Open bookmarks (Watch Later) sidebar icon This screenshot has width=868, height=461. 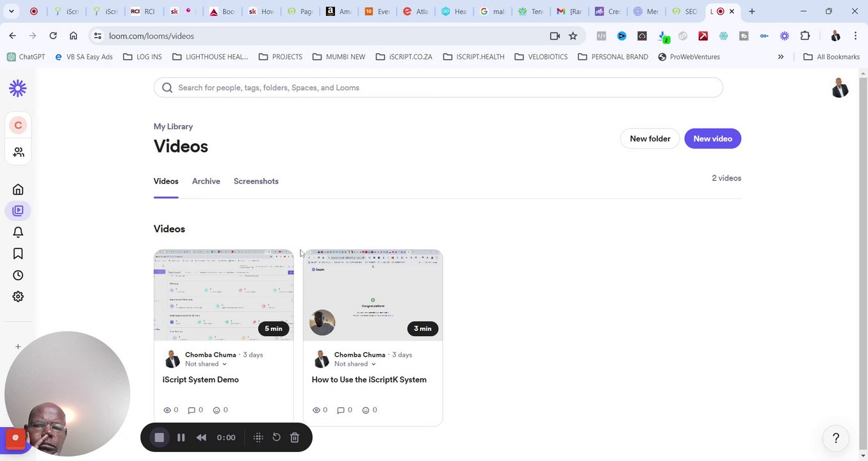[x=18, y=254]
